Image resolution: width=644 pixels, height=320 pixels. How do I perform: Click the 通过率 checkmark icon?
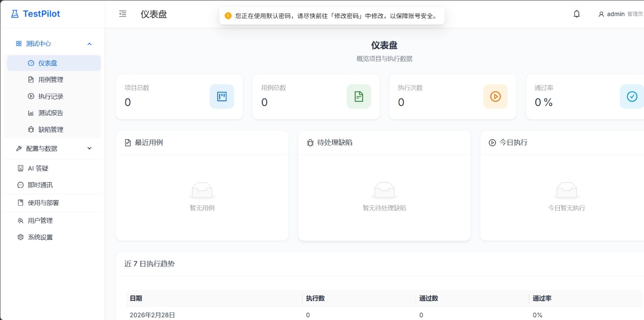(x=632, y=96)
